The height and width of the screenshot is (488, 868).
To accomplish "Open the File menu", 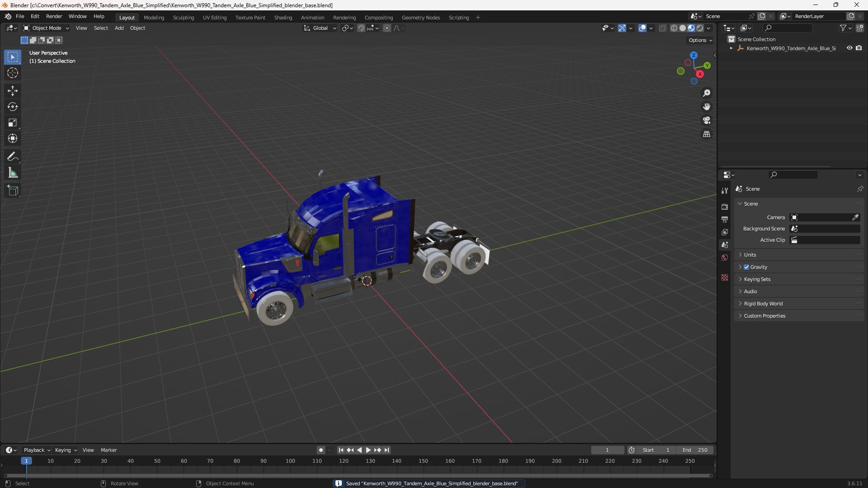I will tap(20, 16).
